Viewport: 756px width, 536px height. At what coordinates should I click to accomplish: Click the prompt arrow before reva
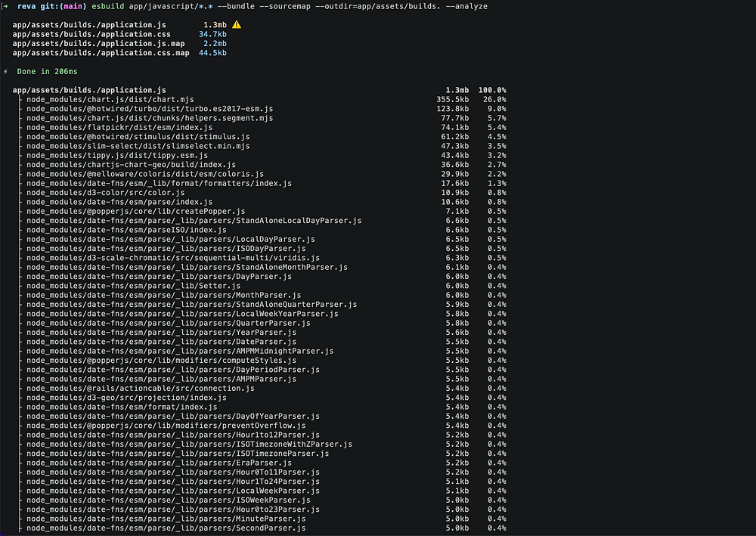pyautogui.click(x=6, y=6)
